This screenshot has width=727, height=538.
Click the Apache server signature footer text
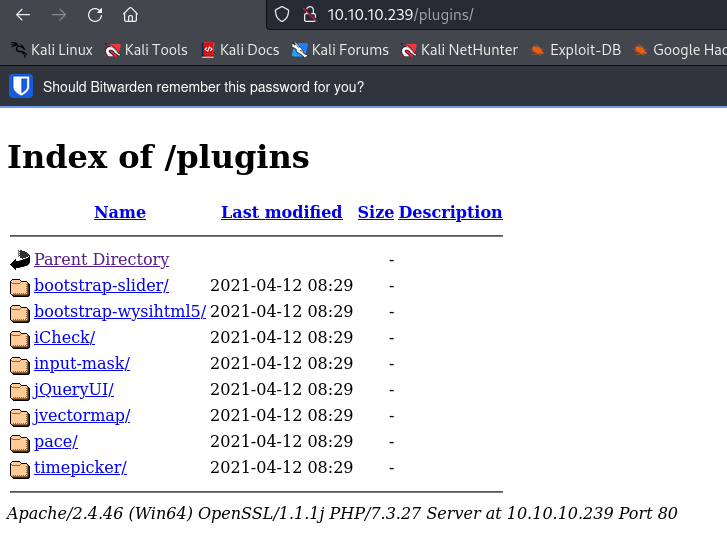coord(342,513)
